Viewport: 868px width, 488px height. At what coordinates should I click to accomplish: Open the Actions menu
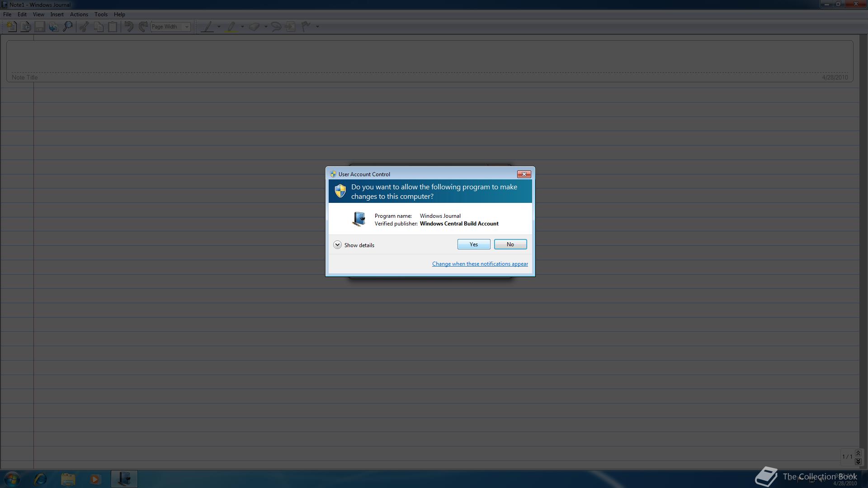(x=79, y=14)
